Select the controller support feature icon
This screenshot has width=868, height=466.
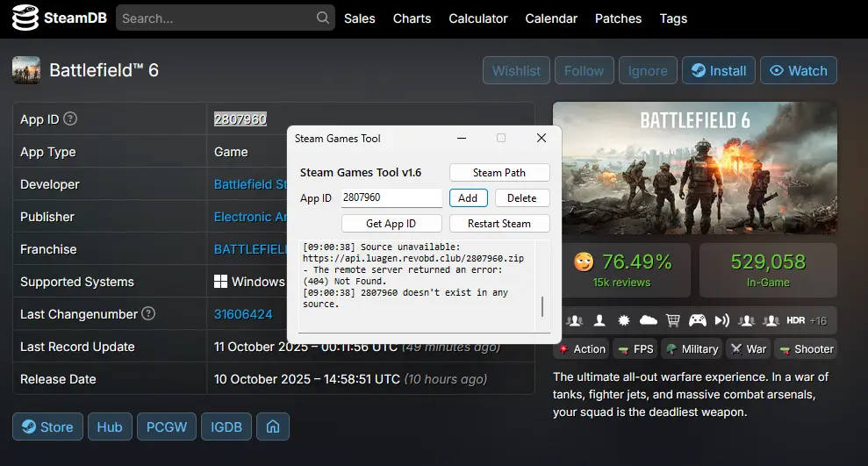point(697,320)
